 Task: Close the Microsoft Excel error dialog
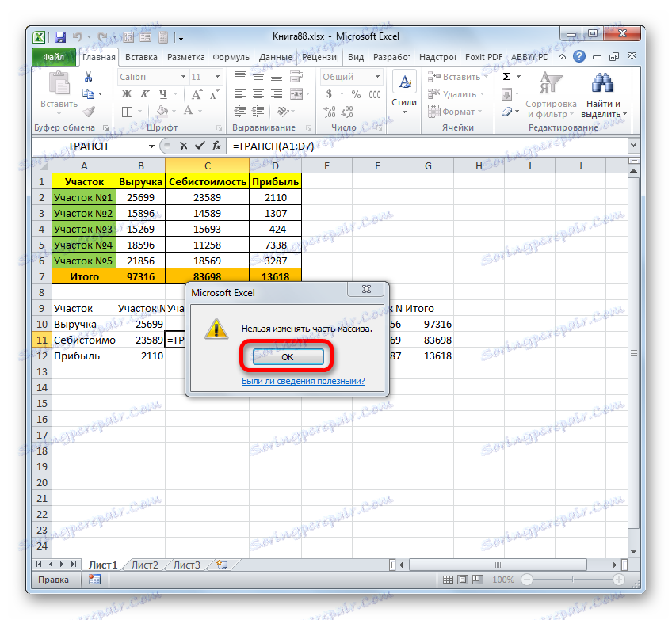pos(367,290)
